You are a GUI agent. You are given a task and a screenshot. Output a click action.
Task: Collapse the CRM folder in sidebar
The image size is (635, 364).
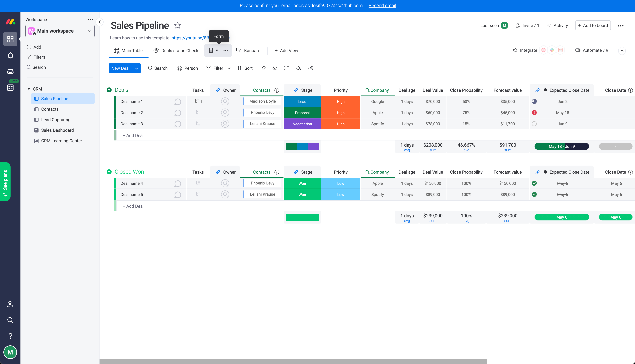click(x=29, y=89)
